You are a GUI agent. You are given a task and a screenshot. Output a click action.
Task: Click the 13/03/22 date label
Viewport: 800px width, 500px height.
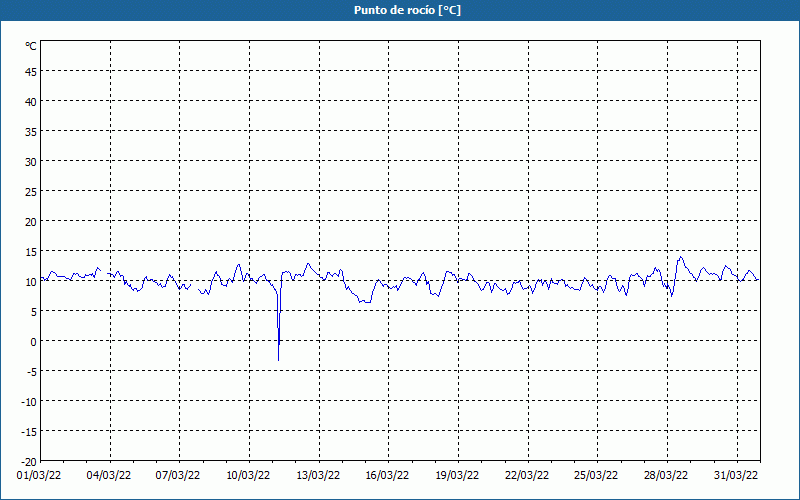point(318,476)
